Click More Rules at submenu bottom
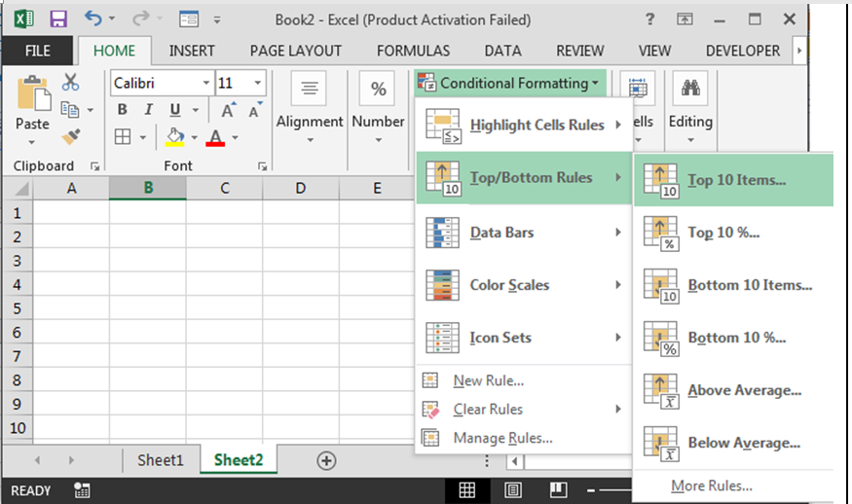 pyautogui.click(x=711, y=486)
